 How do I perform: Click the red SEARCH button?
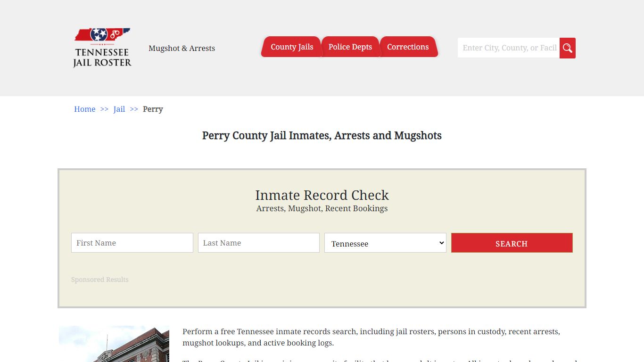[x=512, y=243]
